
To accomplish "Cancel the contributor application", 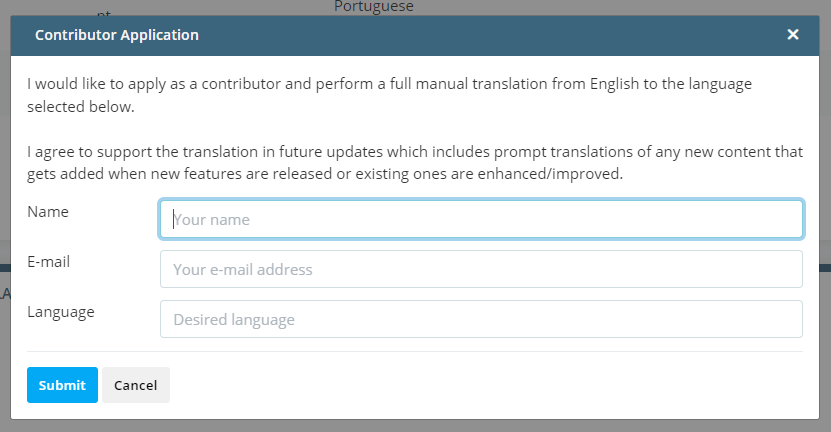I will coord(136,385).
